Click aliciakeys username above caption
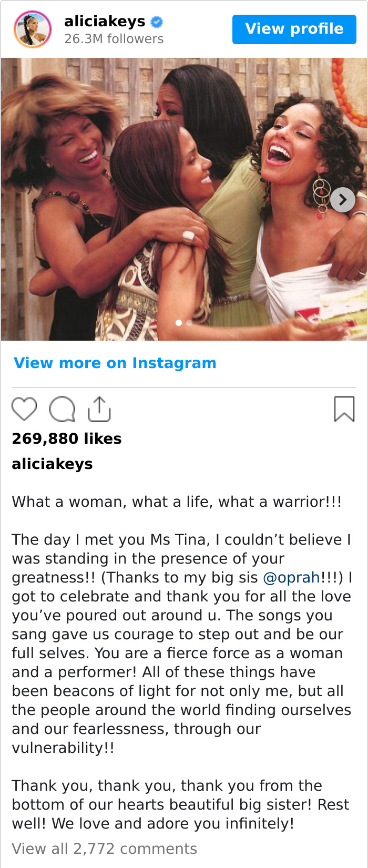This screenshot has width=368, height=868. [x=52, y=464]
